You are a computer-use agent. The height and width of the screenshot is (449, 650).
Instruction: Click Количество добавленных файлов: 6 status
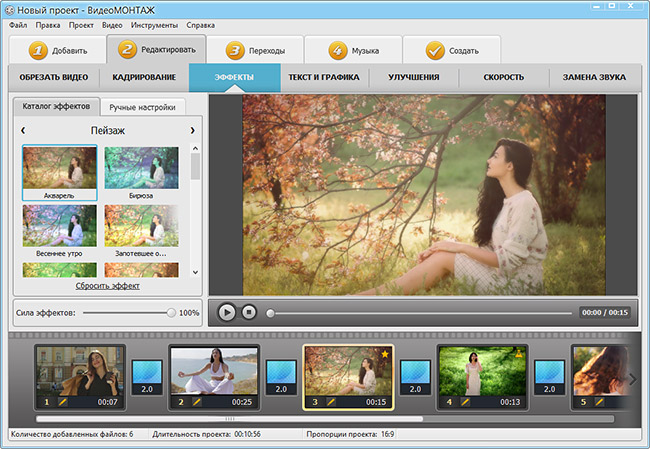[x=72, y=434]
